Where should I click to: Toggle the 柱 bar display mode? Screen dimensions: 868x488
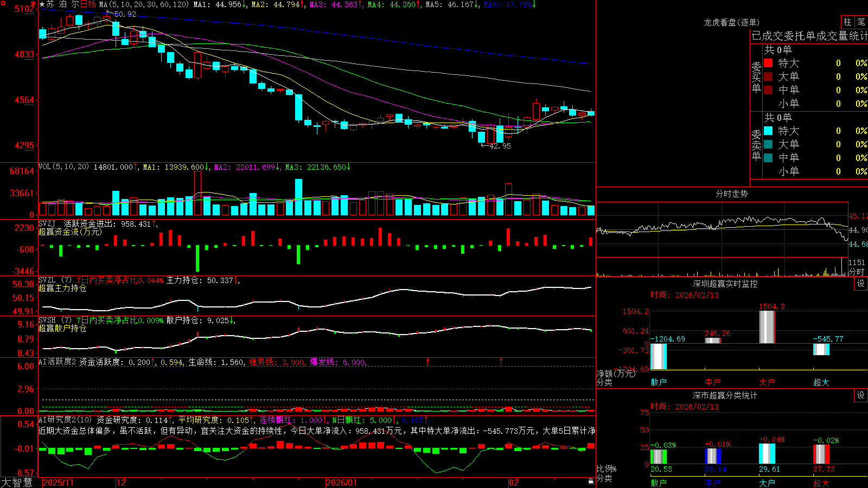[x=847, y=22]
